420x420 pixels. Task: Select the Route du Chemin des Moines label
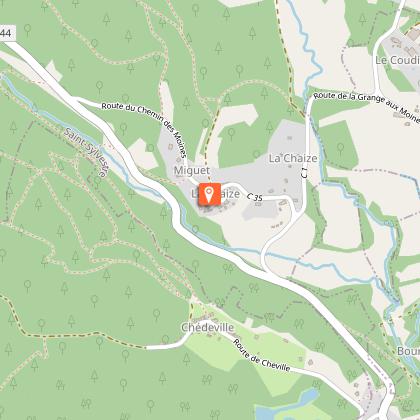click(144, 127)
